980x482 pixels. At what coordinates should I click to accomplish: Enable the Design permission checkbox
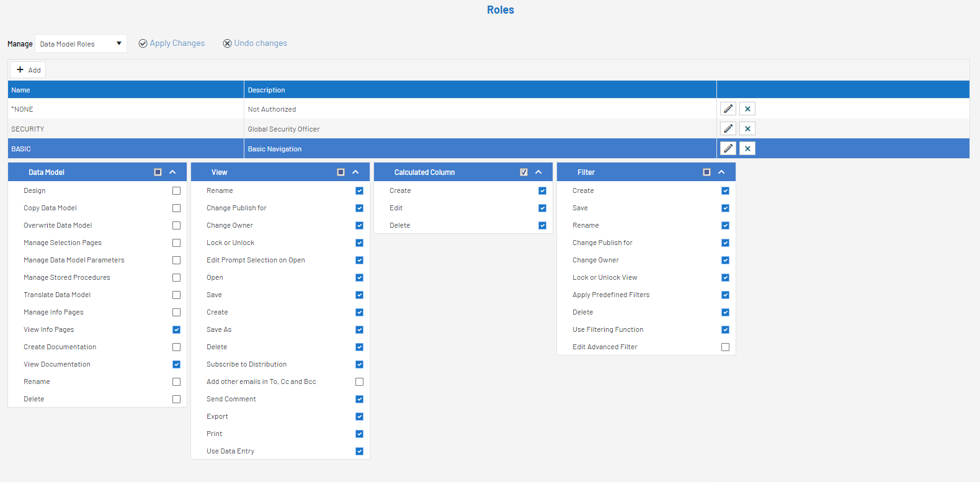[177, 191]
